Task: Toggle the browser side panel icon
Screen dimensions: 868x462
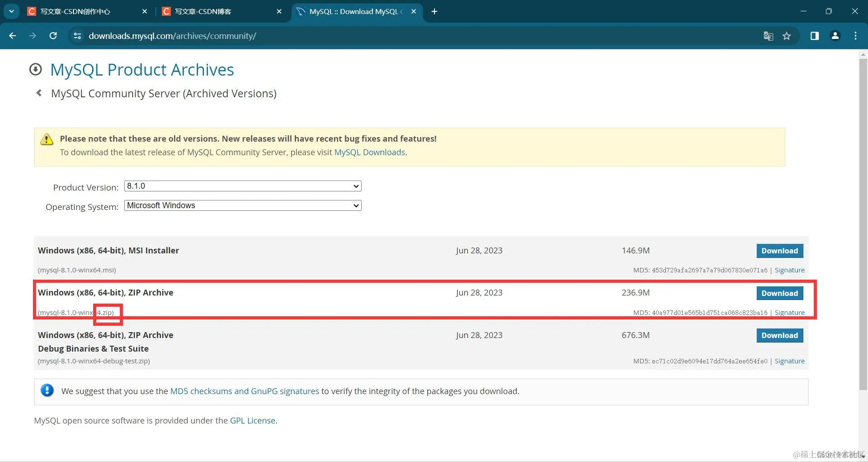Action: [x=815, y=36]
